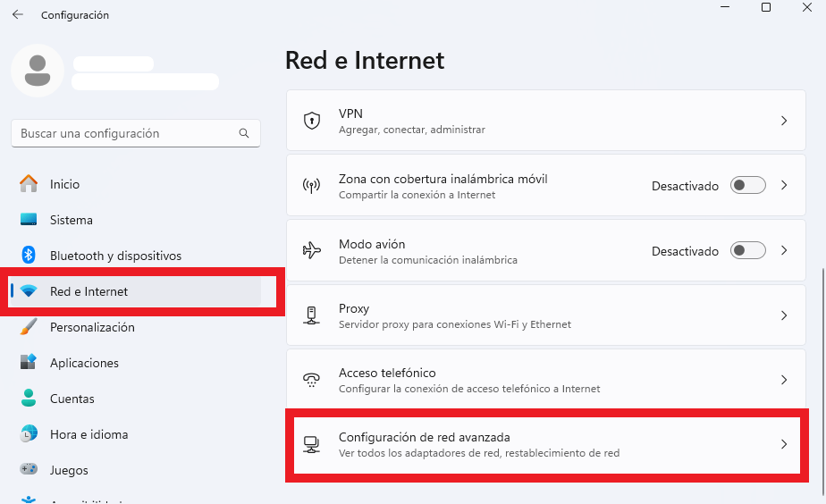Click the user profile avatar

(x=38, y=71)
